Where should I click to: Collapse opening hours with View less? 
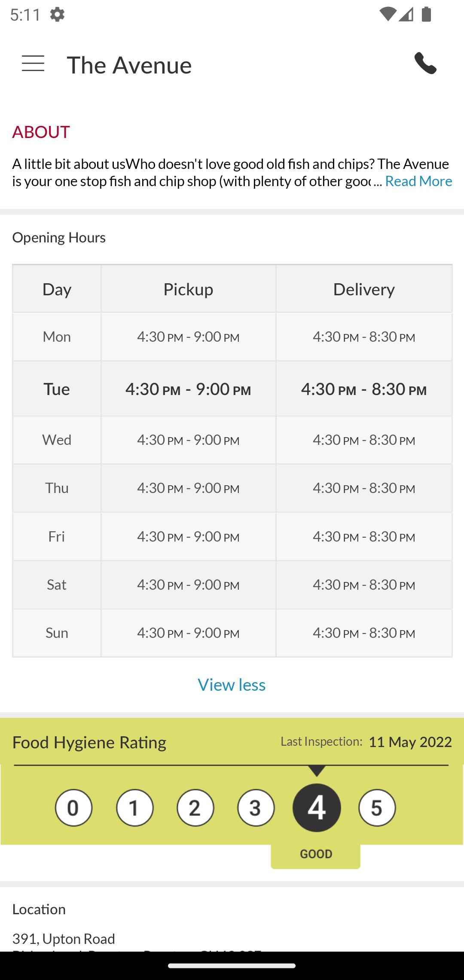(x=232, y=685)
